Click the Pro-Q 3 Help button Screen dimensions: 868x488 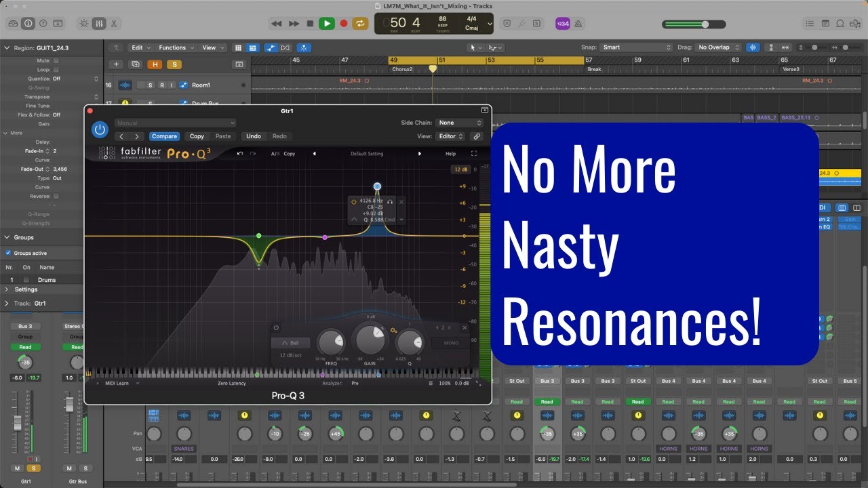point(450,154)
